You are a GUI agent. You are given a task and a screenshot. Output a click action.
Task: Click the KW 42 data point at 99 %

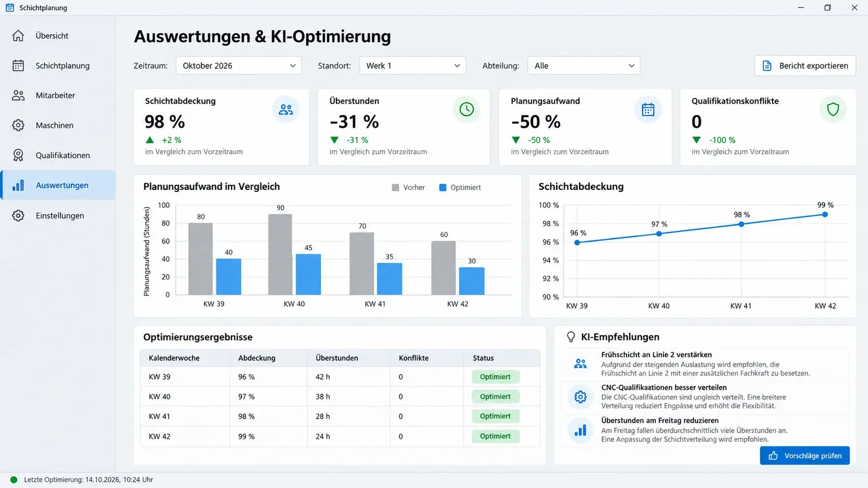(x=825, y=215)
